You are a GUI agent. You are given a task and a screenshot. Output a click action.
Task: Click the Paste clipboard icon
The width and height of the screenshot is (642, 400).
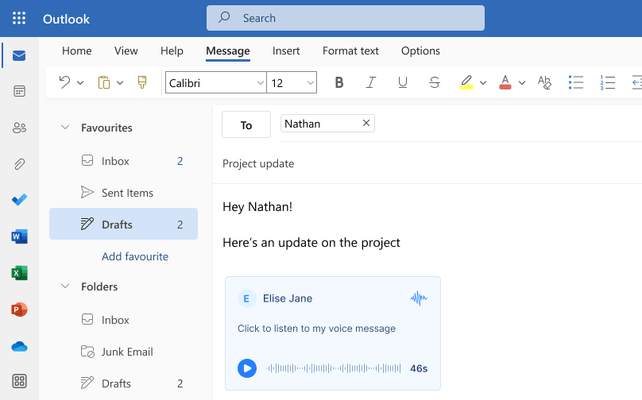[104, 82]
